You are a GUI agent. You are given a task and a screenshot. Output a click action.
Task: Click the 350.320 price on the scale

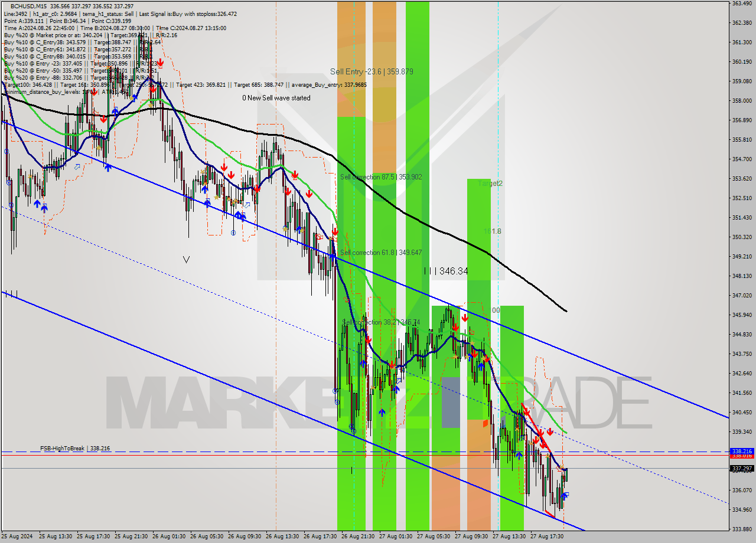coord(742,237)
